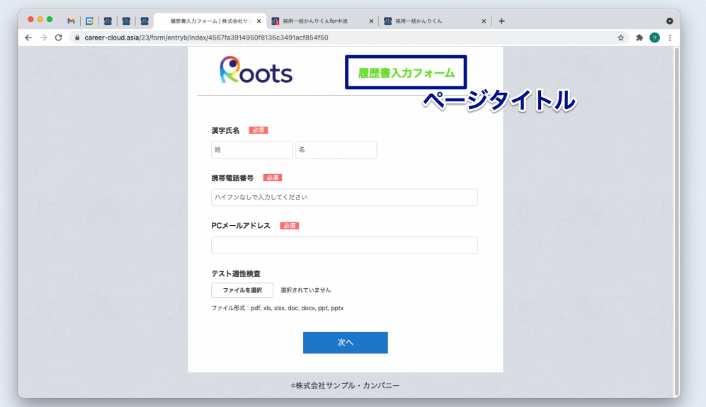The image size is (706, 407).
Task: Close the 履歴書入力フォーム tab
Action: click(x=259, y=21)
